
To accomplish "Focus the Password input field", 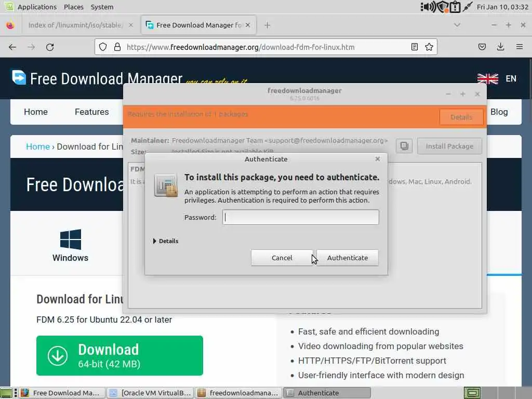I will tap(301, 217).
